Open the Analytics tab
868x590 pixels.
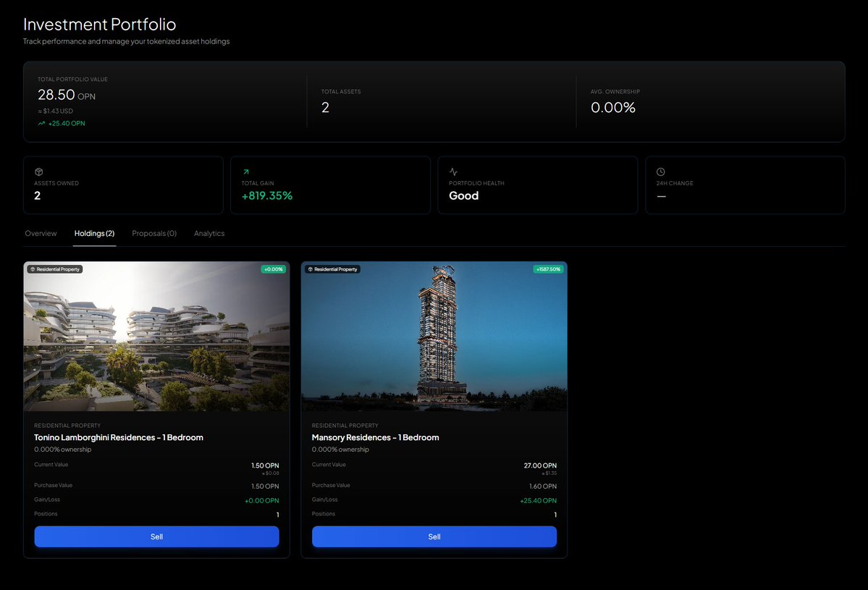tap(209, 233)
